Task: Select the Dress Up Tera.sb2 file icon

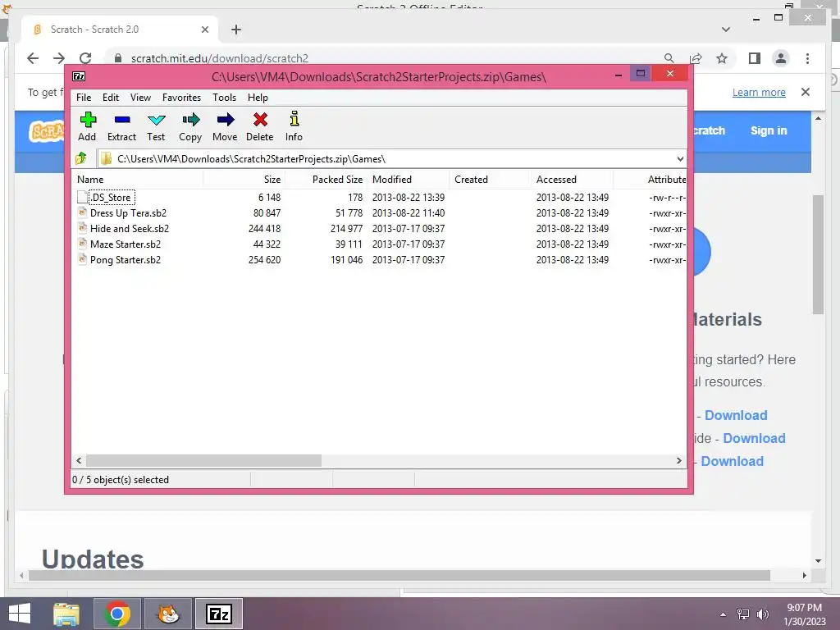Action: coord(82,212)
